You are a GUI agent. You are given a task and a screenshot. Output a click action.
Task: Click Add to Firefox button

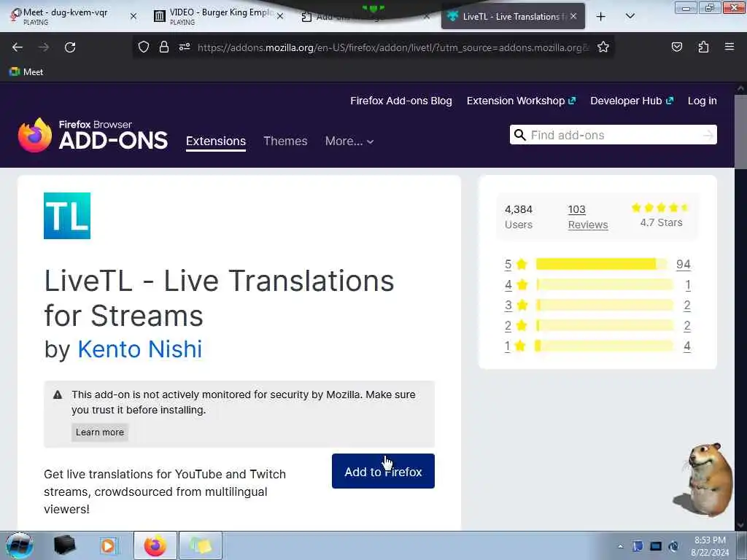click(383, 471)
